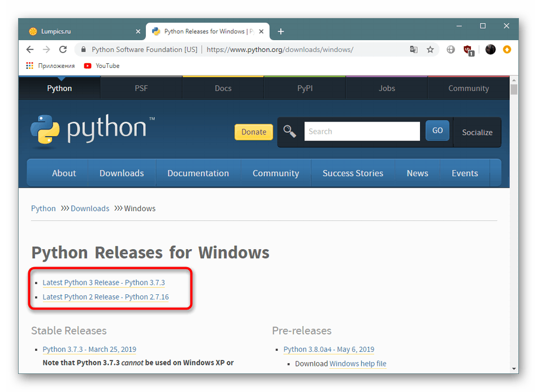537x392 pixels.
Task: Switch to the Lumpics.ru tab
Action: [x=82, y=31]
